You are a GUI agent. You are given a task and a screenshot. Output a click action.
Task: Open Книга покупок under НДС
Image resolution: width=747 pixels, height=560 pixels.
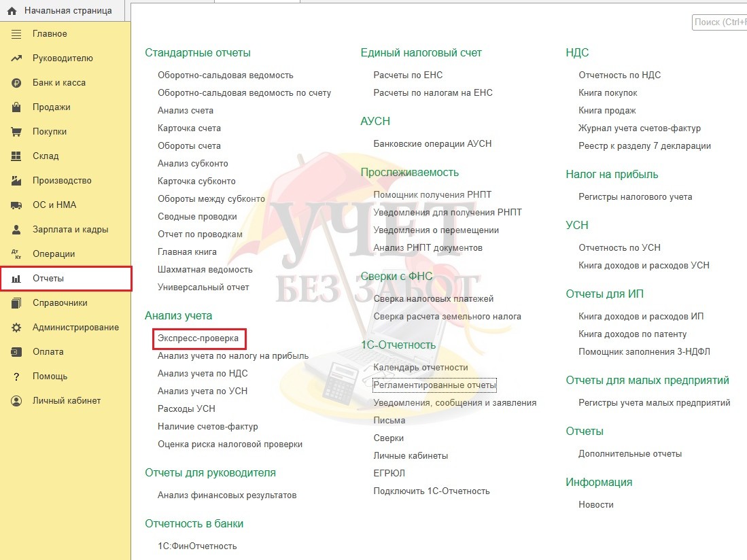click(608, 93)
